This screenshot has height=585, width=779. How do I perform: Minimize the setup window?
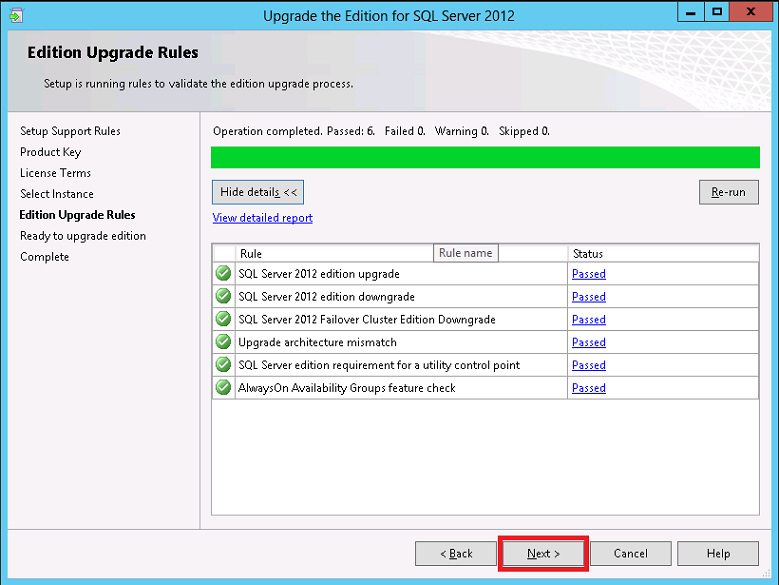(691, 12)
